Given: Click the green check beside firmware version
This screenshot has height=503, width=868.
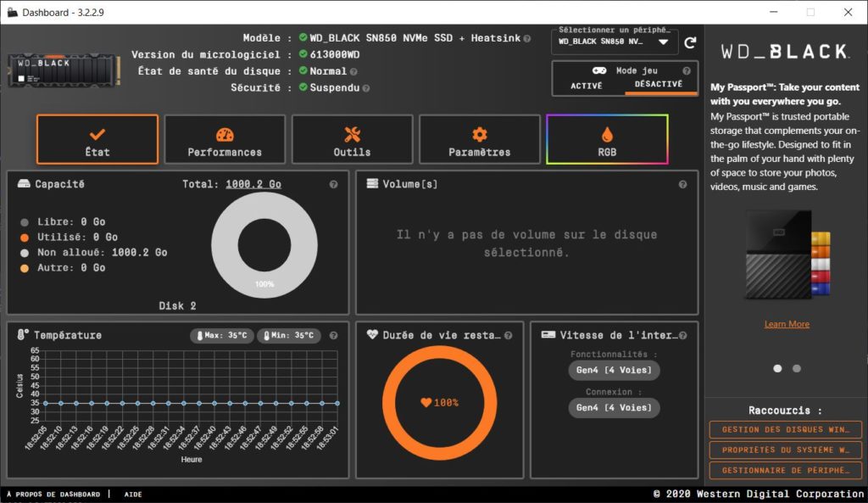Looking at the screenshot, I should pyautogui.click(x=303, y=53).
